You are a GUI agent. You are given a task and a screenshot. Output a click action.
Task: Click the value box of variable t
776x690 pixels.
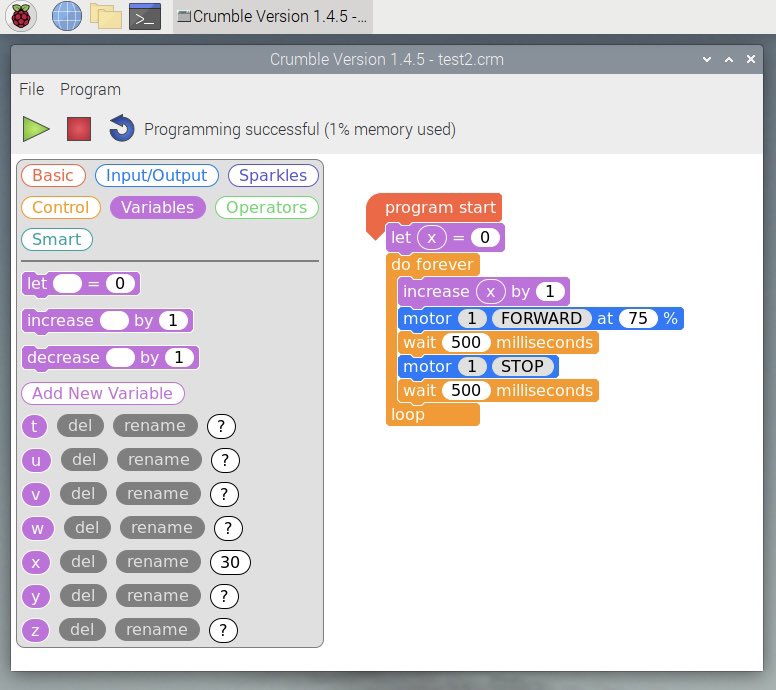click(x=221, y=426)
